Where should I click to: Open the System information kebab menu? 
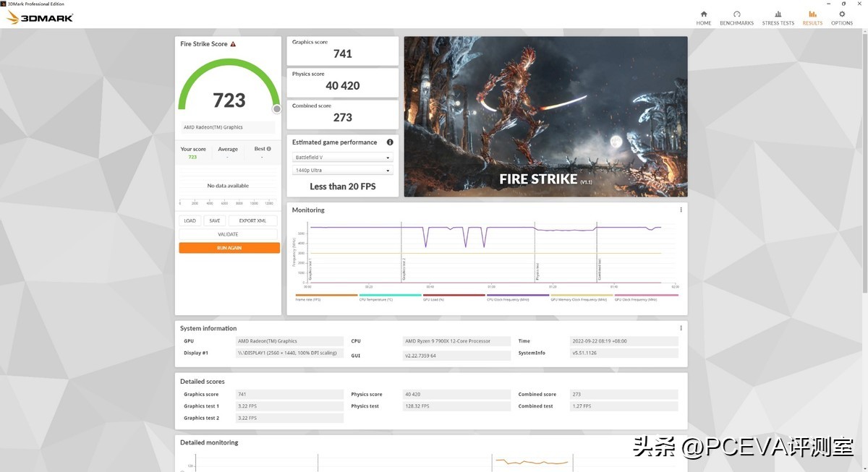click(x=681, y=327)
